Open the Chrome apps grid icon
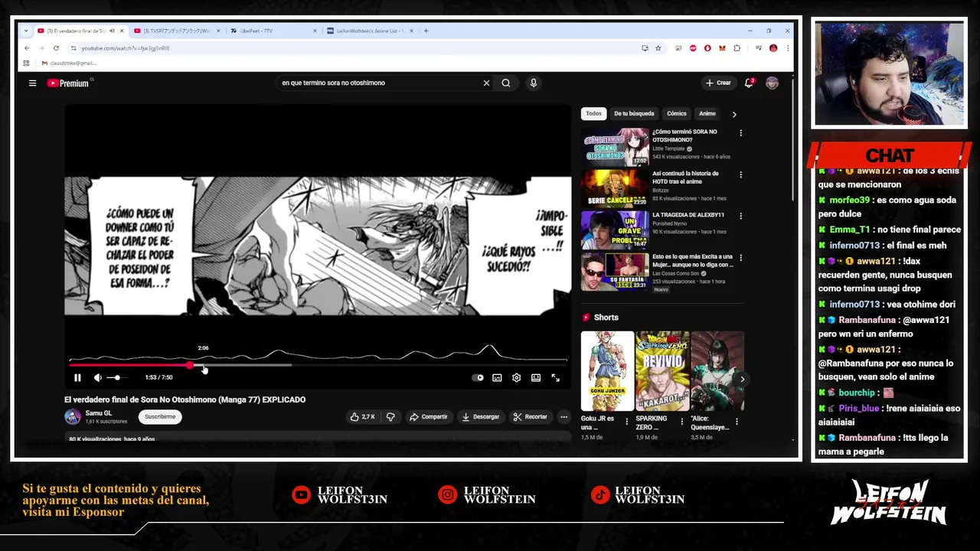This screenshot has width=980, height=551. pyautogui.click(x=26, y=63)
